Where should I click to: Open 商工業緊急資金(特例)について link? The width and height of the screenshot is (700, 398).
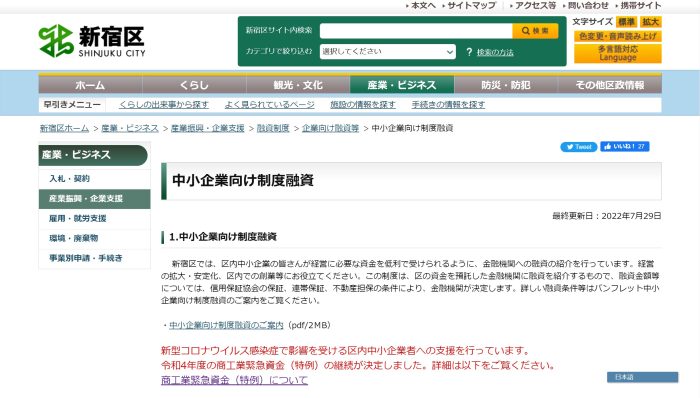(234, 380)
